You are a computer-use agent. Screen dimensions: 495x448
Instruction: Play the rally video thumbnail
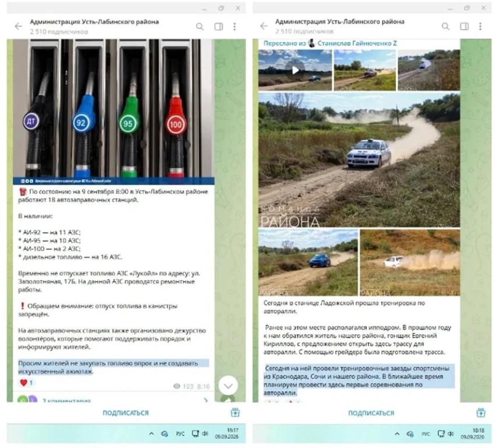pos(295,70)
